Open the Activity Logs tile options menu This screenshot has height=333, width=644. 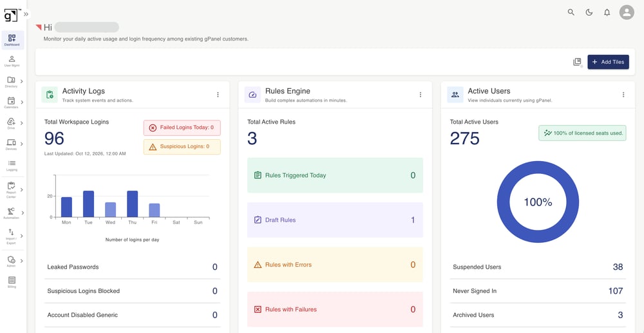pyautogui.click(x=218, y=95)
